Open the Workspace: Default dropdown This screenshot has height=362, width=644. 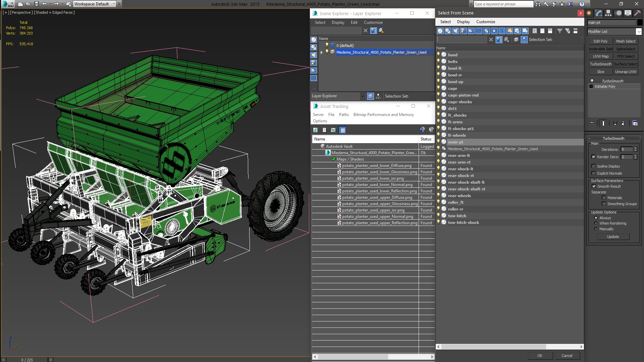pyautogui.click(x=94, y=4)
